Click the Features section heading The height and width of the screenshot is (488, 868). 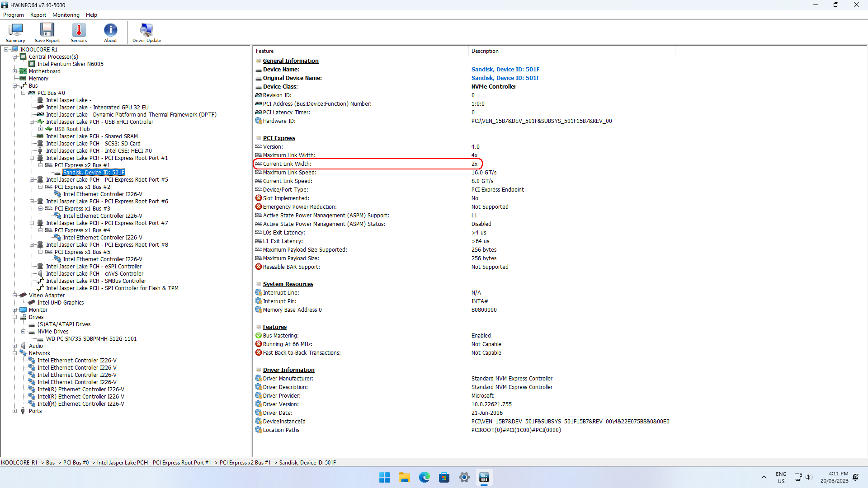coord(275,327)
